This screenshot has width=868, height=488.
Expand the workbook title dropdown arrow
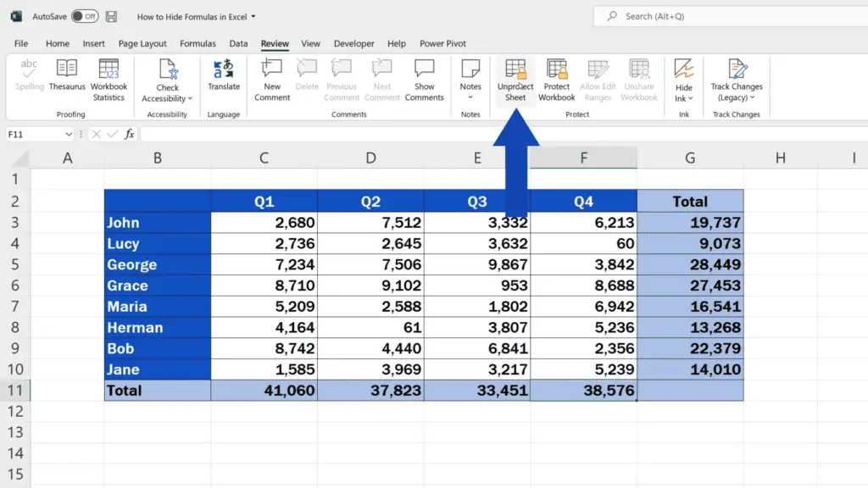[253, 17]
